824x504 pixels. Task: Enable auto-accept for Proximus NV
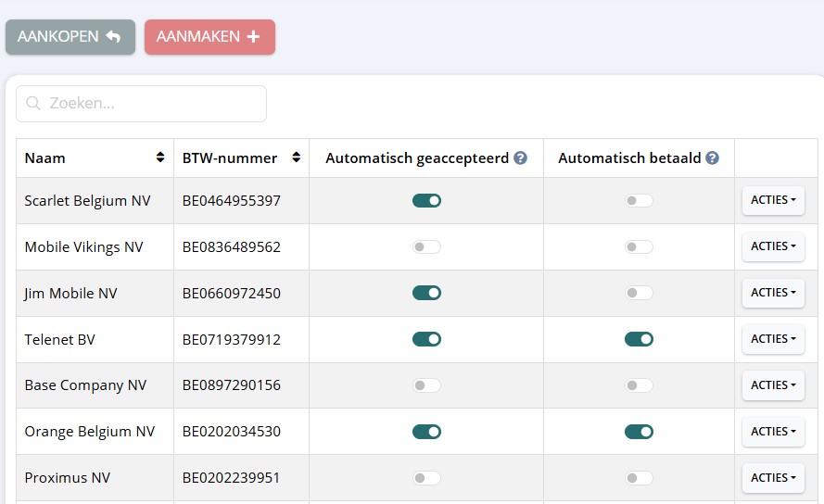(x=426, y=478)
